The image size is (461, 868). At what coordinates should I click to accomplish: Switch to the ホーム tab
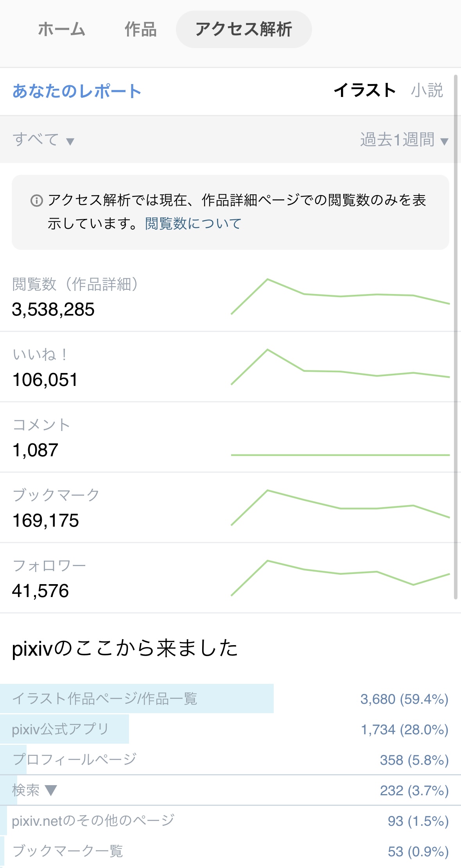point(62,30)
